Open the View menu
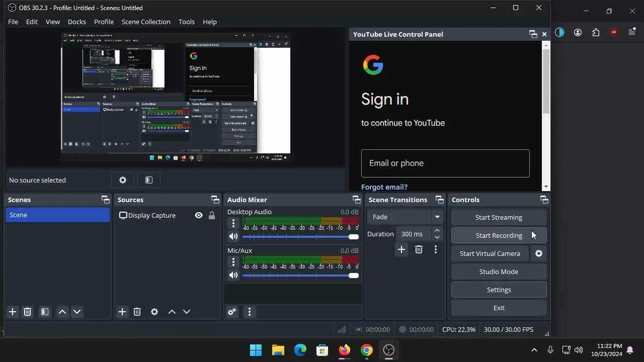The image size is (644, 362). coord(53,22)
